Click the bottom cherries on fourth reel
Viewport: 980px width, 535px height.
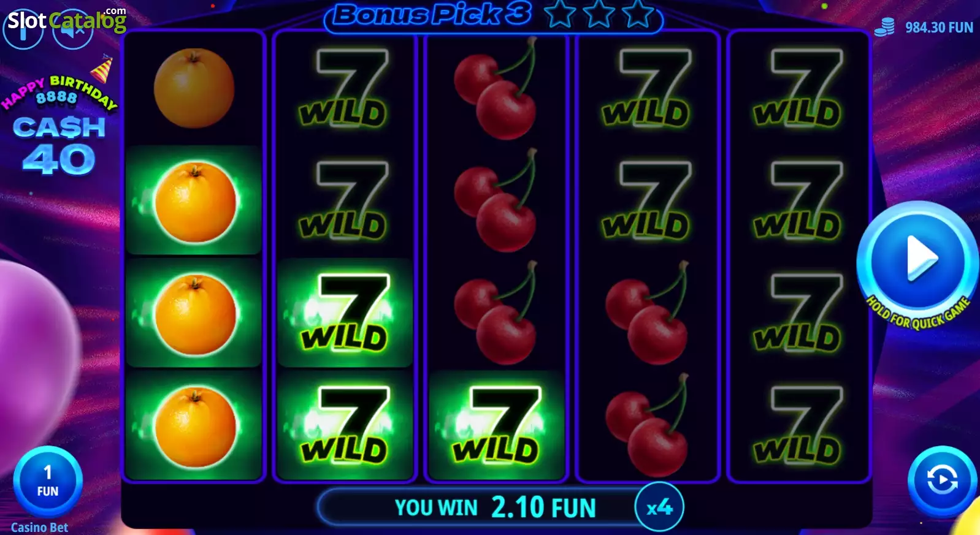[x=648, y=425]
